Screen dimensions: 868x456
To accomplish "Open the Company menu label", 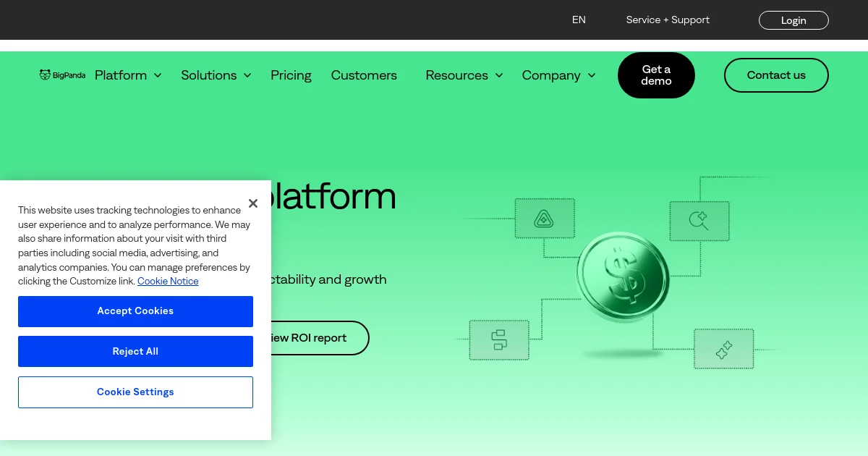I will tap(551, 75).
